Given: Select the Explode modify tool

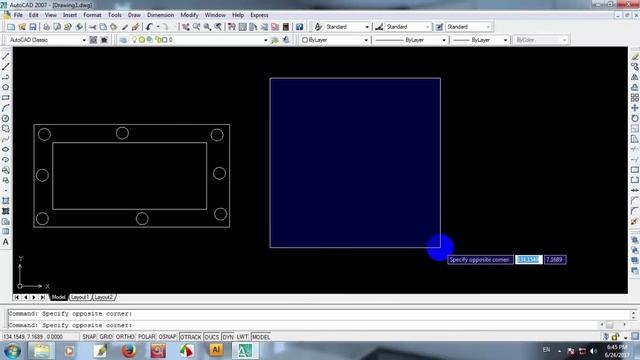Looking at the screenshot, I should [x=635, y=222].
